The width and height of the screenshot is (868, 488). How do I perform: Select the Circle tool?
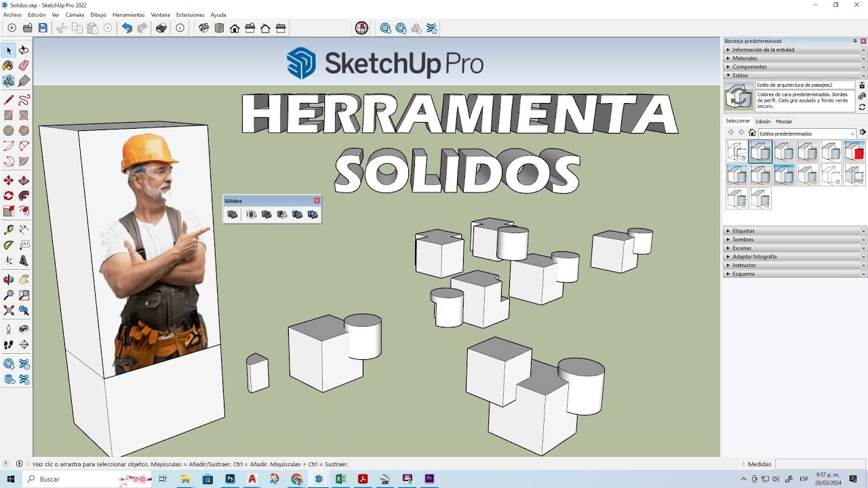click(9, 131)
